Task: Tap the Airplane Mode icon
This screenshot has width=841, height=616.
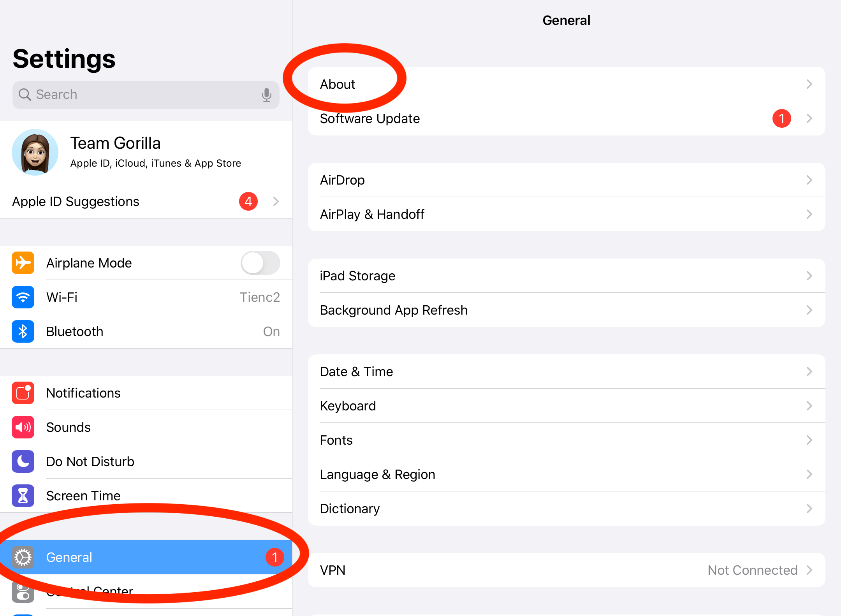Action: [23, 263]
